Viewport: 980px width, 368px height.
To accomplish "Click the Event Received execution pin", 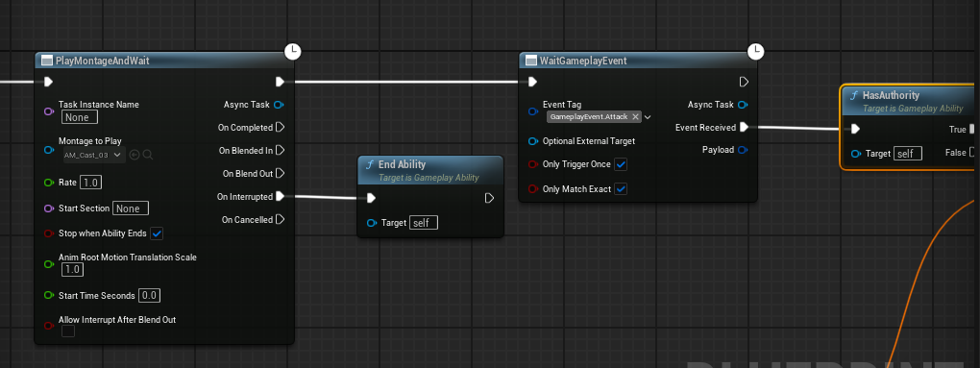I will tap(744, 128).
